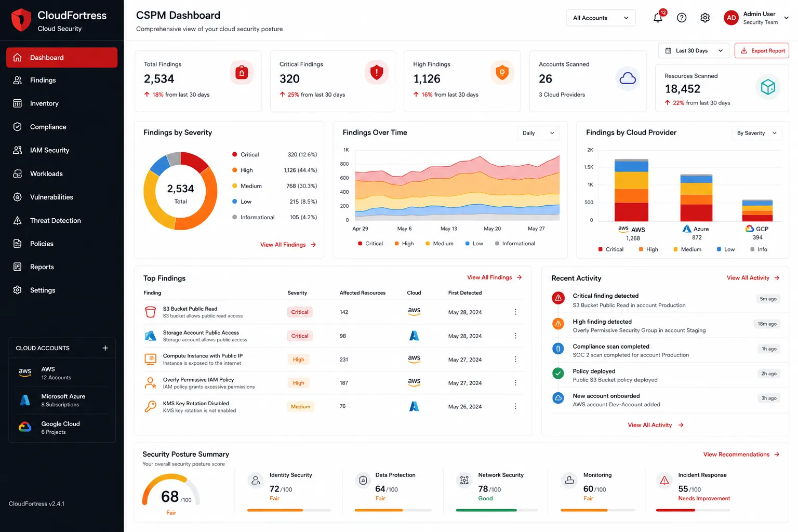The height and width of the screenshot is (532, 798).
Task: Select the Google Cloud 6 Projects entry
Action: (62, 428)
